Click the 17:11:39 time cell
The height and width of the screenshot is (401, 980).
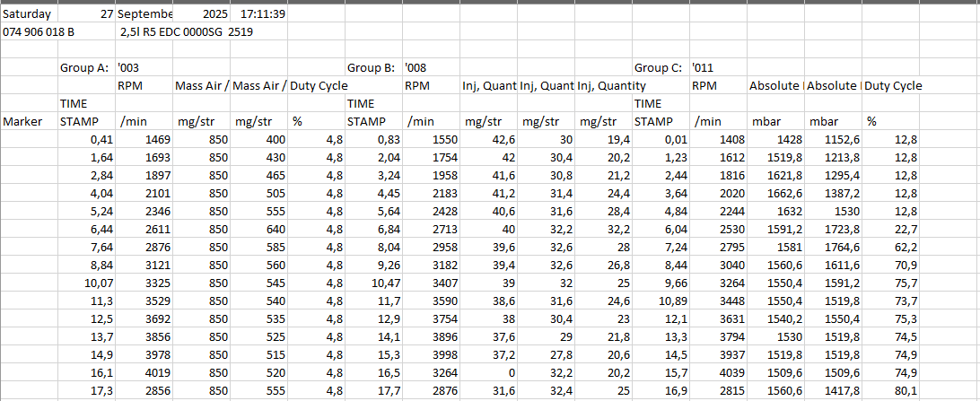point(263,15)
